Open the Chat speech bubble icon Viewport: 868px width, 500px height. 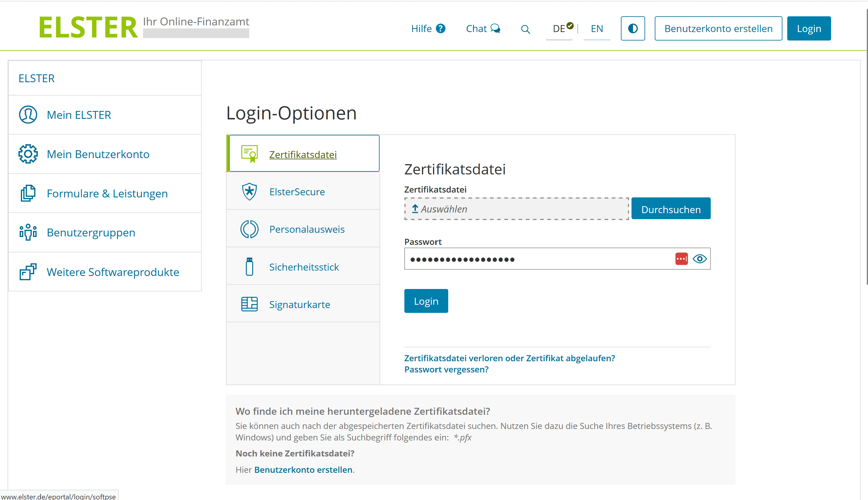(495, 28)
